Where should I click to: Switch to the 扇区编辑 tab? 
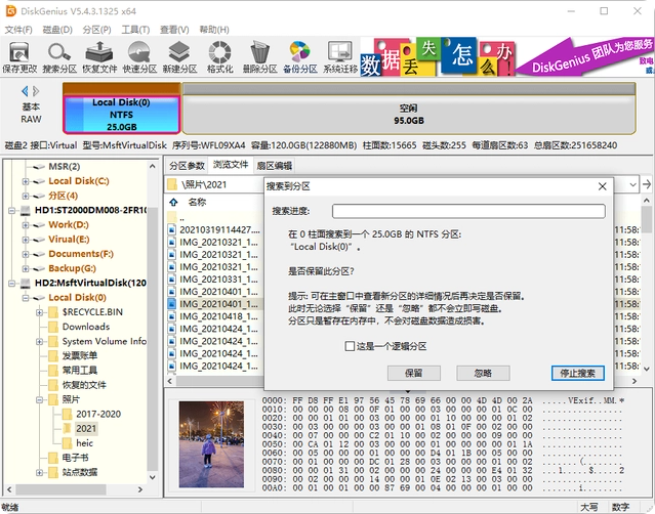click(x=274, y=166)
